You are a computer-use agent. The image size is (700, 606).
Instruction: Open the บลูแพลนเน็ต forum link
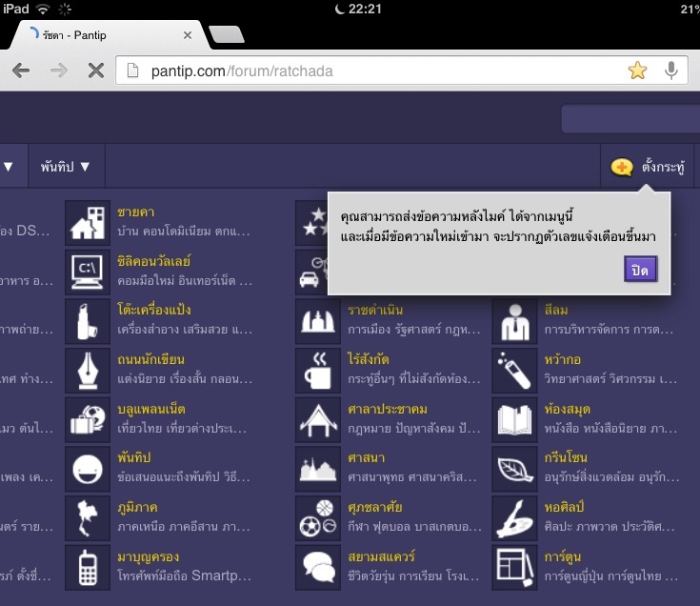tap(151, 409)
